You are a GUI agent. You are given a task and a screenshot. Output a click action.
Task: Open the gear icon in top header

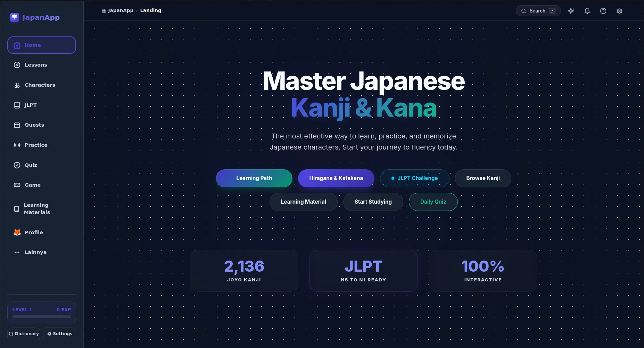[619, 11]
